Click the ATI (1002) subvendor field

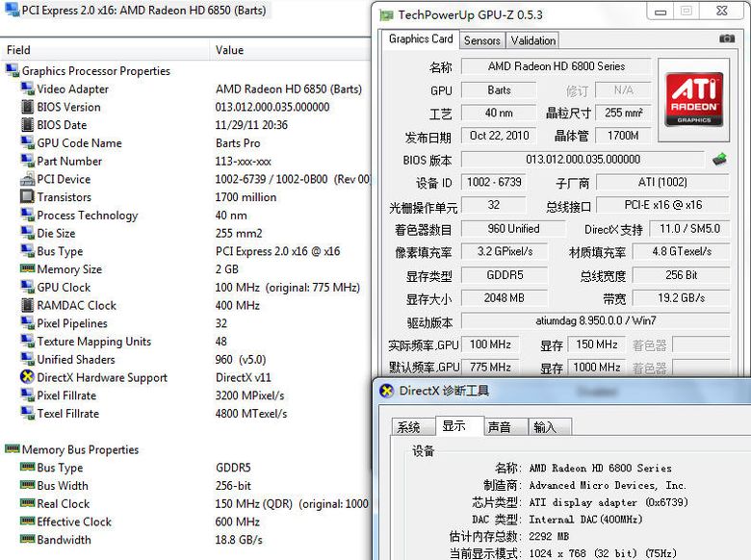tap(662, 182)
